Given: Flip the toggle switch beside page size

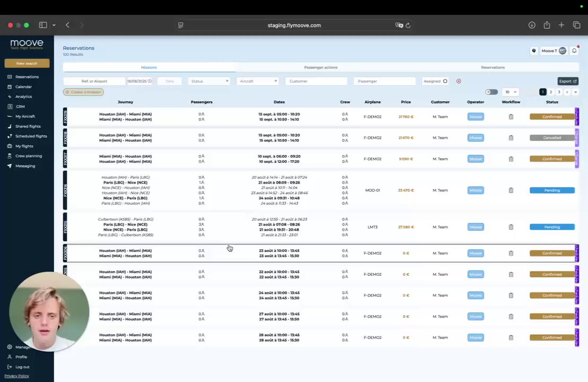Looking at the screenshot, I should (491, 92).
